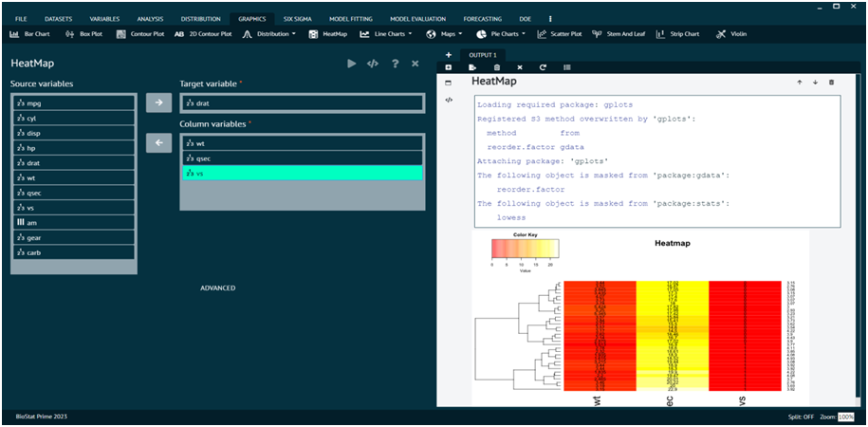Show HeatMap dialog syntax code icon
Screen dimensions: 868x427
[x=373, y=64]
